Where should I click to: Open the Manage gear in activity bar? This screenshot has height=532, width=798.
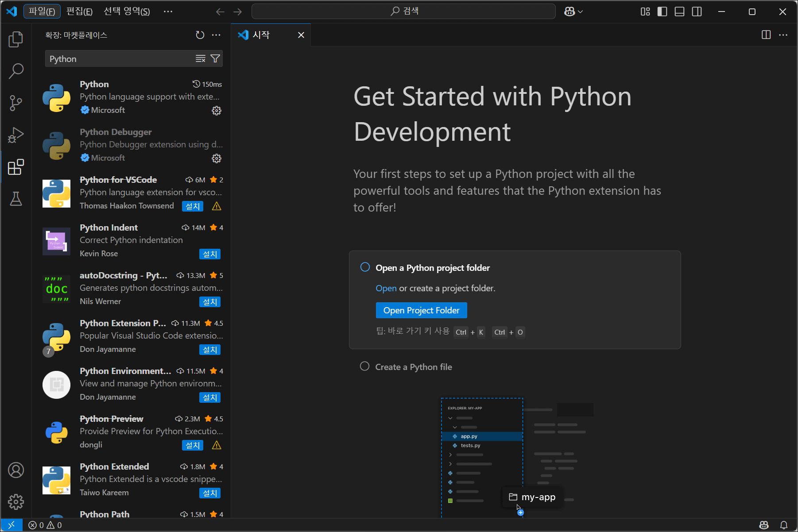[16, 502]
